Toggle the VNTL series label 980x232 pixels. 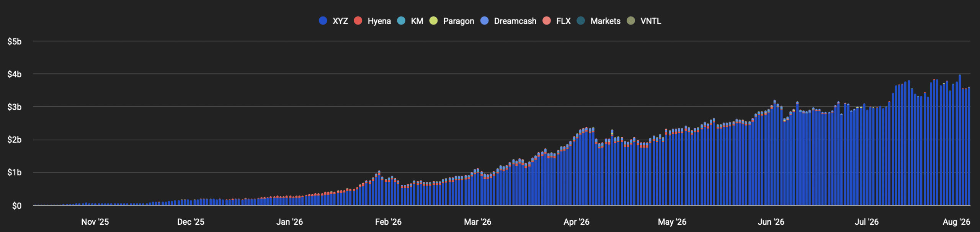651,21
